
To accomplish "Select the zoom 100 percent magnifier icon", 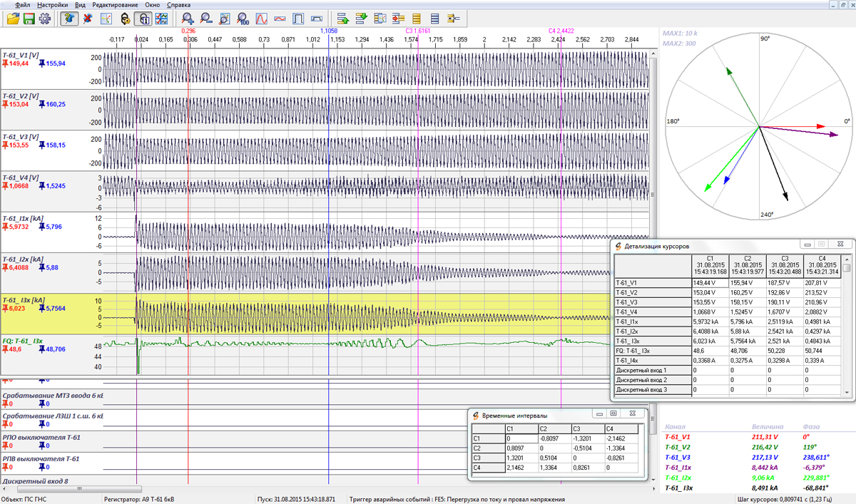I will point(243,19).
